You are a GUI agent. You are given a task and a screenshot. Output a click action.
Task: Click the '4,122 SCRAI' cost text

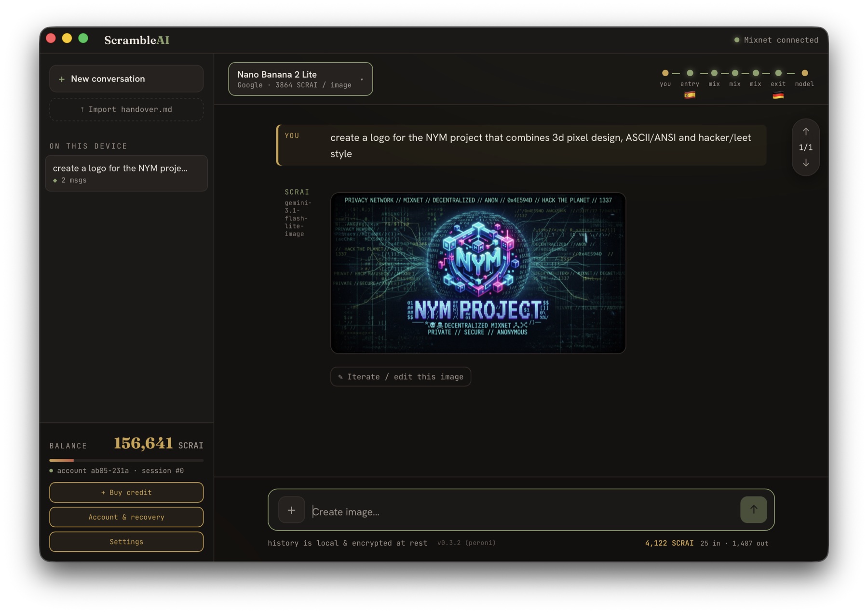[669, 543]
